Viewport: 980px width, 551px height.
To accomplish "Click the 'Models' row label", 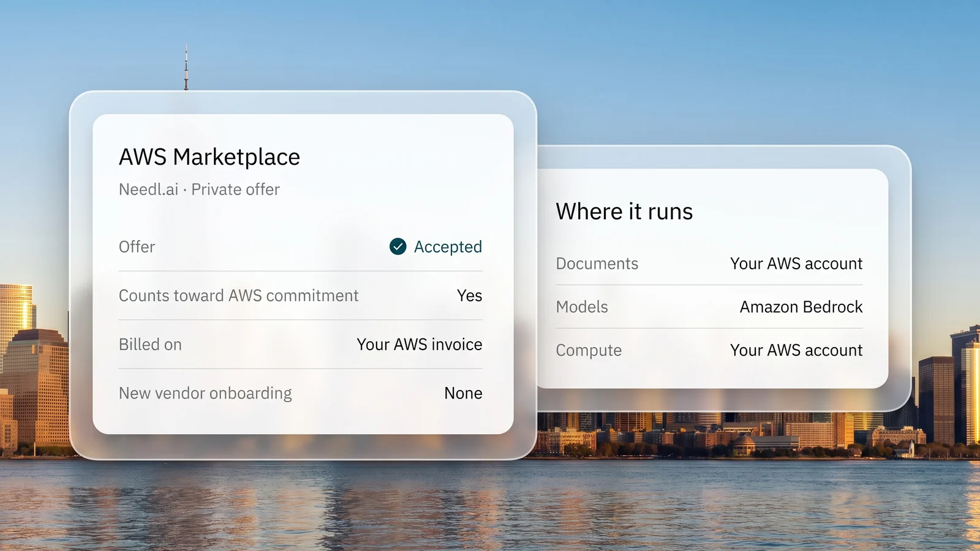I will click(x=582, y=307).
